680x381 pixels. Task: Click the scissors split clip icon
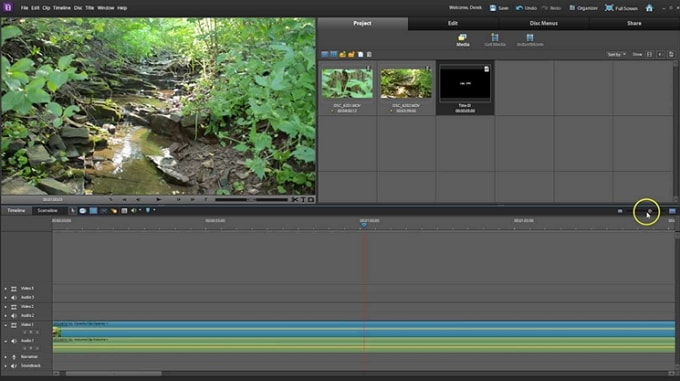click(x=295, y=199)
